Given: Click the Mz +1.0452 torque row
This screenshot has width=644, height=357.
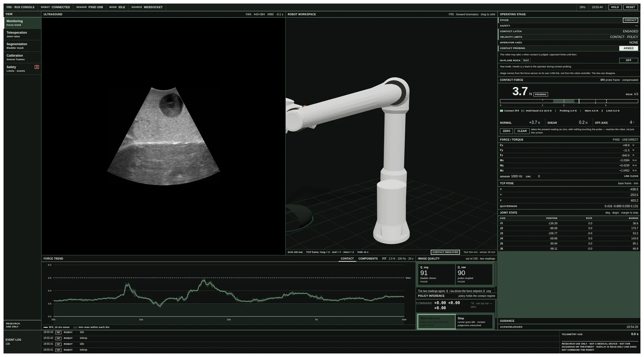Looking at the screenshot, I should click(569, 171).
